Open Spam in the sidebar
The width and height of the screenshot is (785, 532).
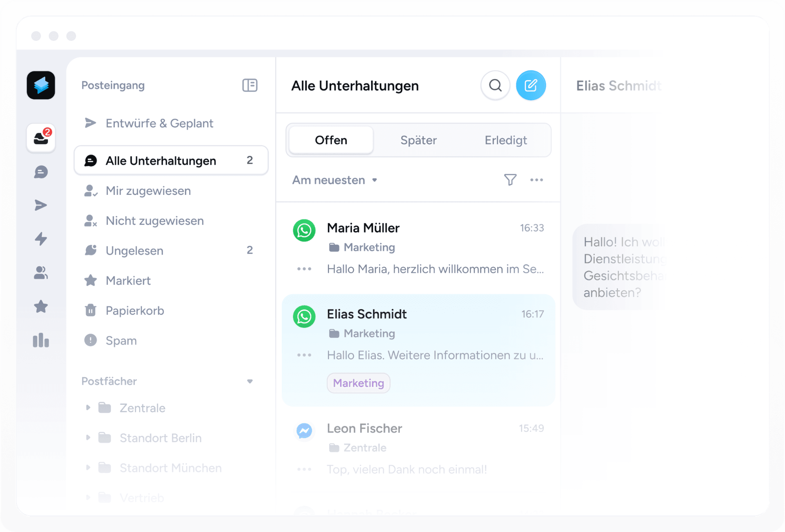[121, 340]
